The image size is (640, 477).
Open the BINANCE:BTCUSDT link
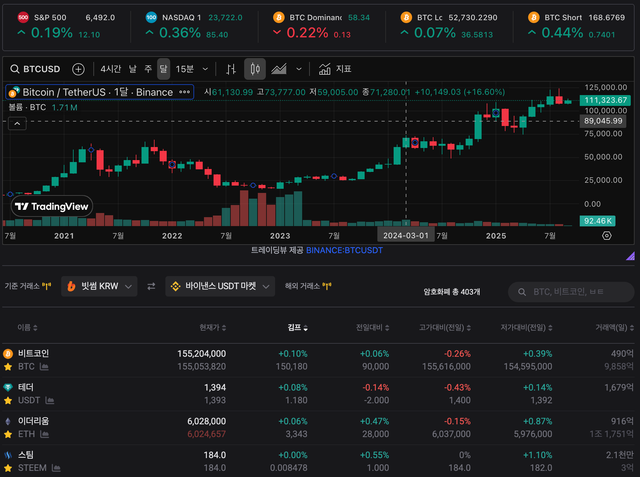344,250
